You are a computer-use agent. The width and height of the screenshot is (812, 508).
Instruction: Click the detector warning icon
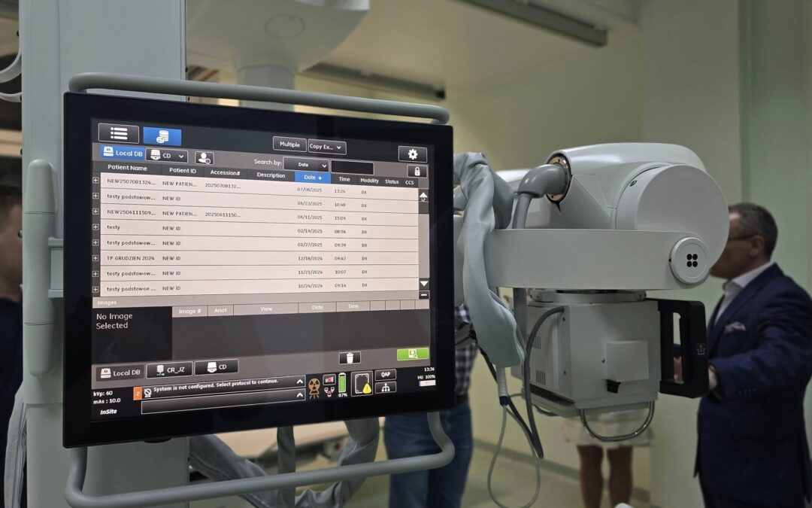362,383
